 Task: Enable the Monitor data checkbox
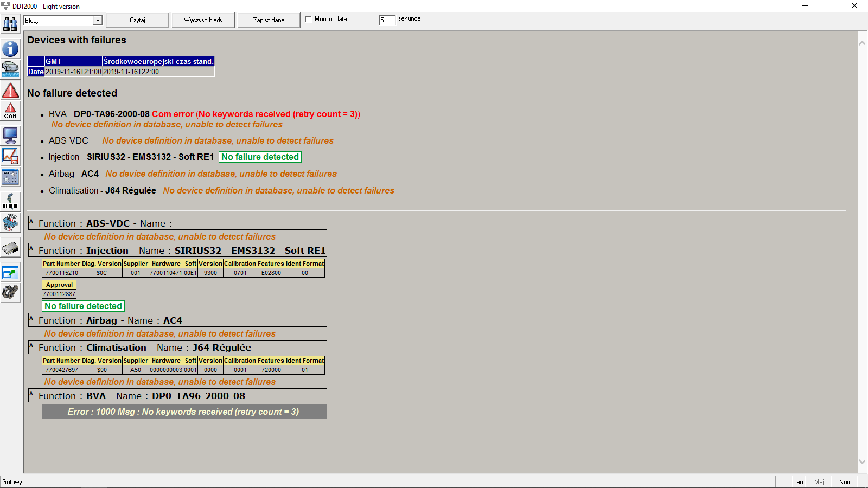[308, 19]
